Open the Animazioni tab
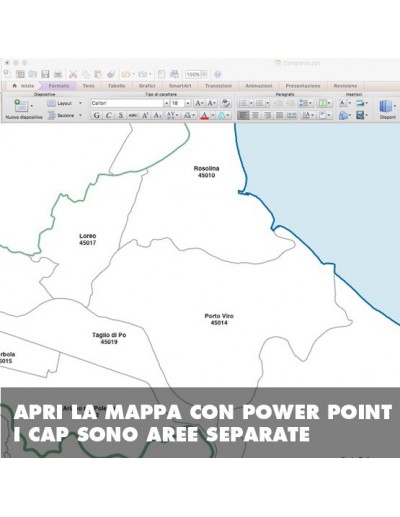Screen dimensions: 400x517 (x=259, y=86)
